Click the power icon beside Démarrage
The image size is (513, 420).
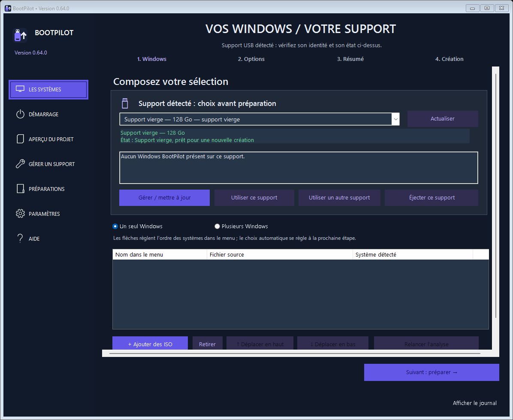[20, 114]
